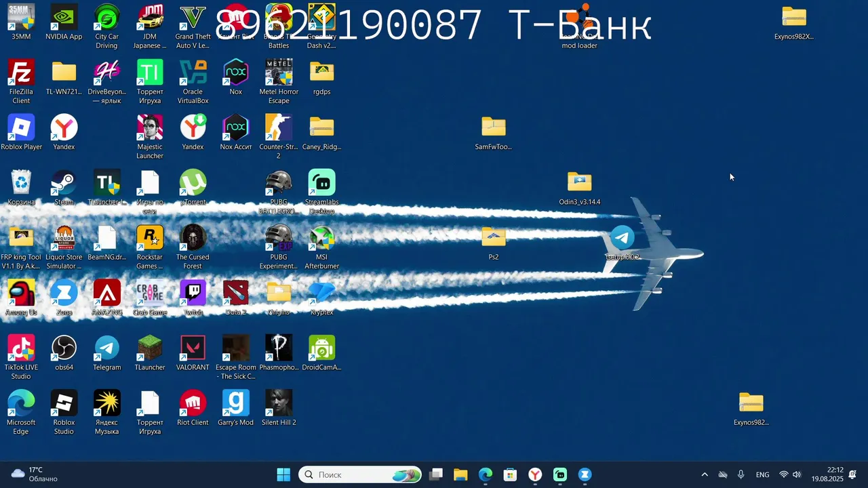Screen dimensions: 868x488
Task: Select the Majestic Launcher icon
Action: click(150, 127)
